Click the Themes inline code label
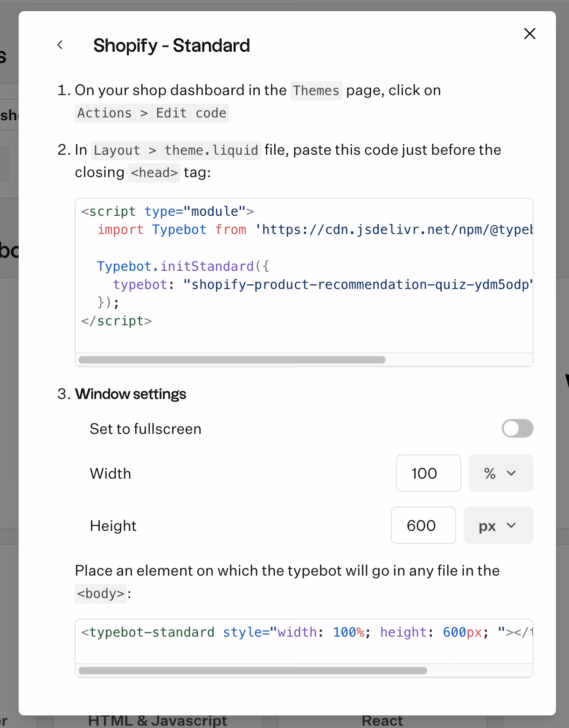The height and width of the screenshot is (728, 569). 316,90
